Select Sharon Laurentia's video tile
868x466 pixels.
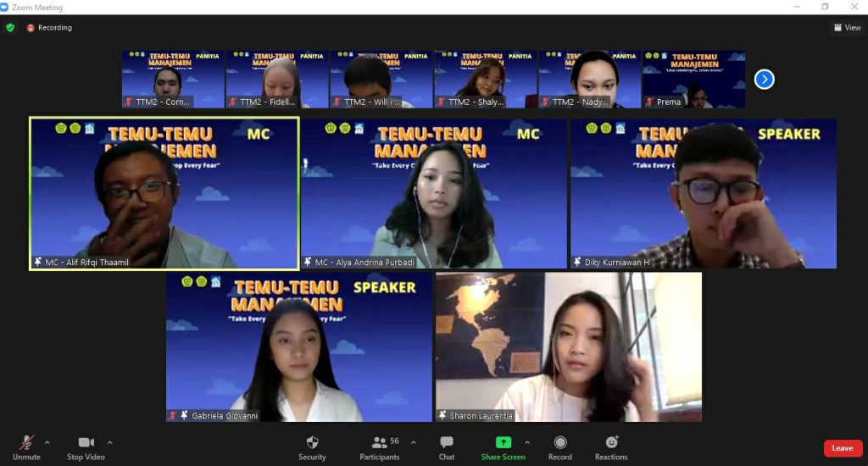[x=568, y=347]
